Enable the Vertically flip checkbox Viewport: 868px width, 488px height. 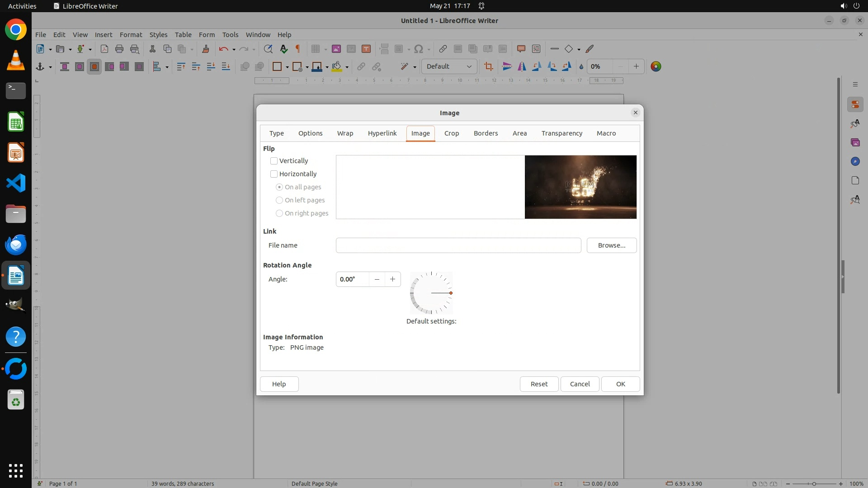point(274,161)
